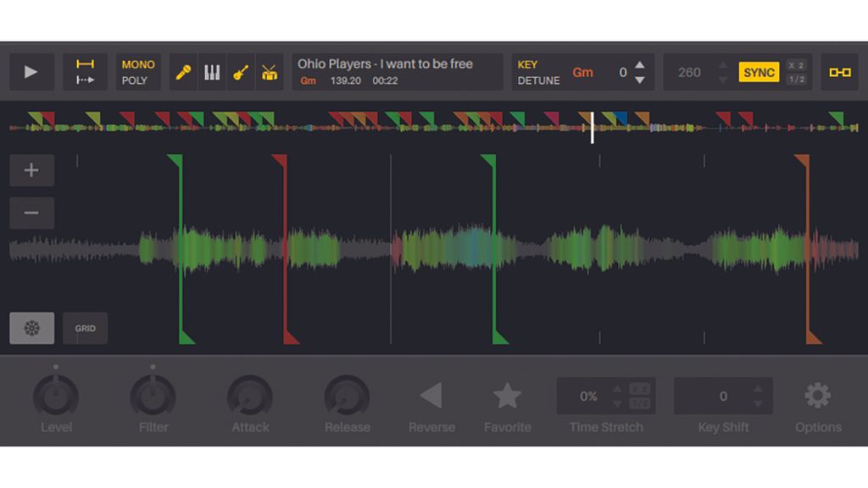Select the DETUNE mode label

point(538,79)
